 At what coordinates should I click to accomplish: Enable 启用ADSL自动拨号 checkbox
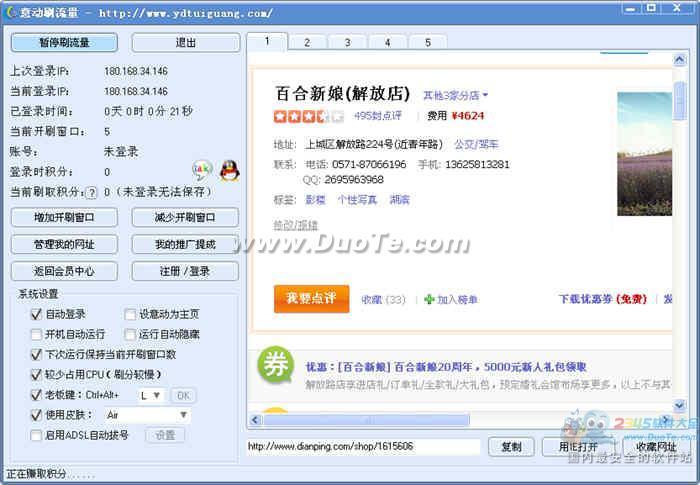click(37, 435)
